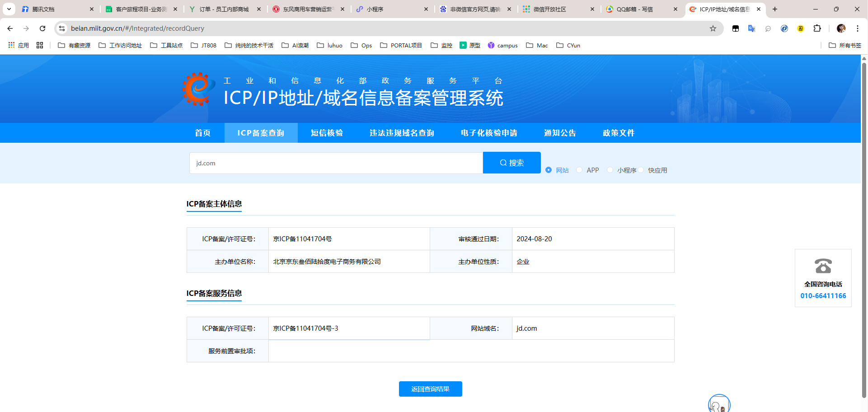The height and width of the screenshot is (412, 868).
Task: Bookmark this page with the star icon
Action: point(713,28)
